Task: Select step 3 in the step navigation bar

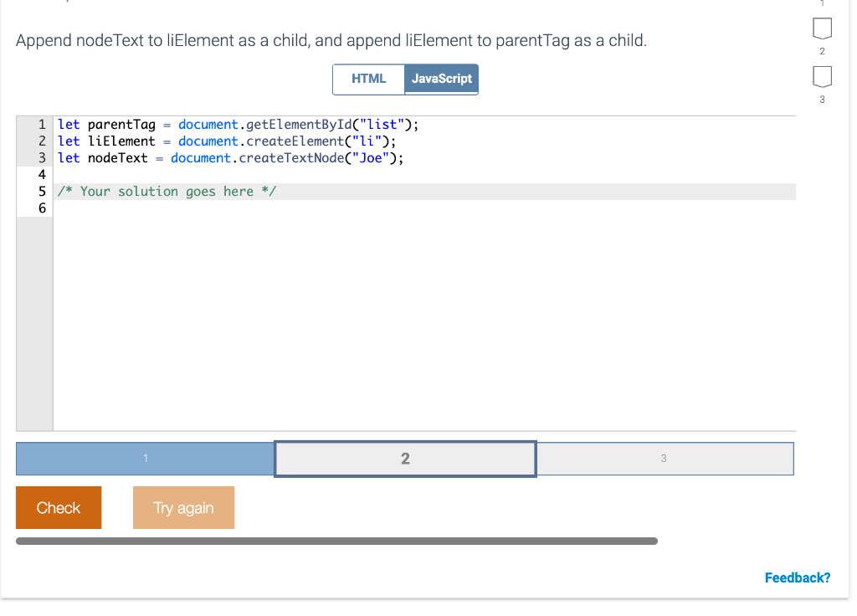Action: [665, 459]
